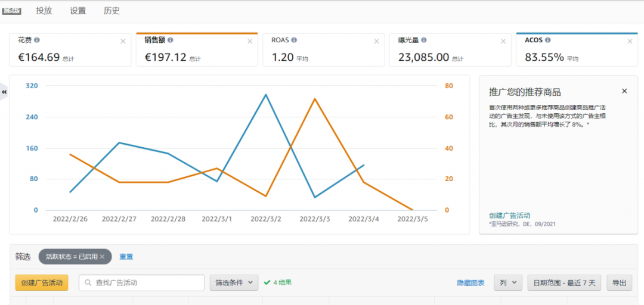The height and width of the screenshot is (305, 644).
Task: Remove the 曝光量 metric card
Action: click(x=503, y=41)
